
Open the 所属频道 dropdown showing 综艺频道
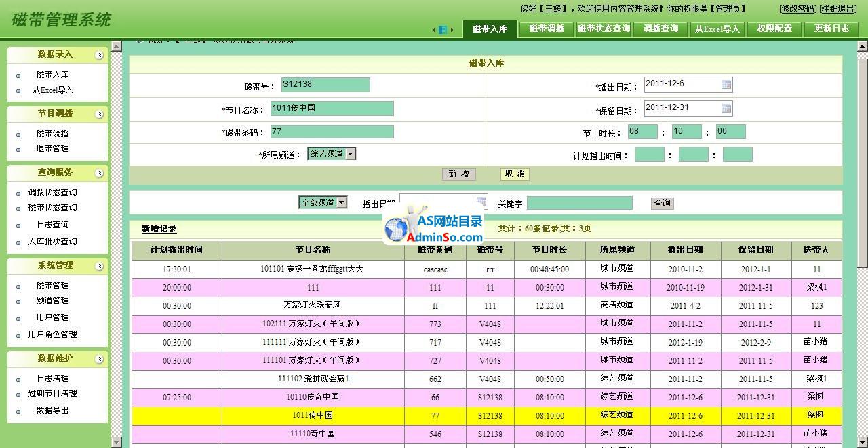pos(332,154)
